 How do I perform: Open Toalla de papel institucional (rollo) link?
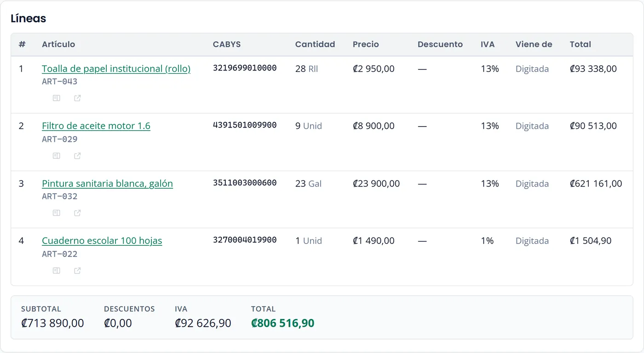116,69
